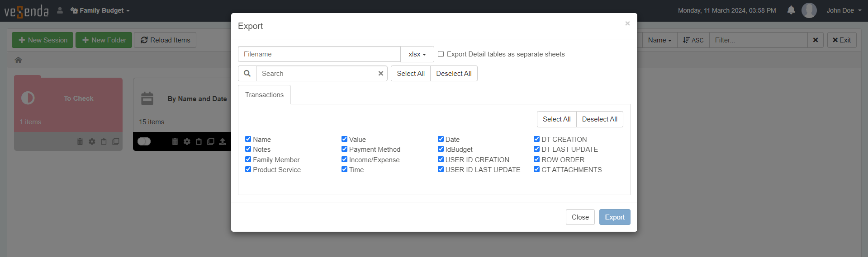Click the clear search X icon in Export dialog
The height and width of the screenshot is (257, 868).
pos(380,74)
